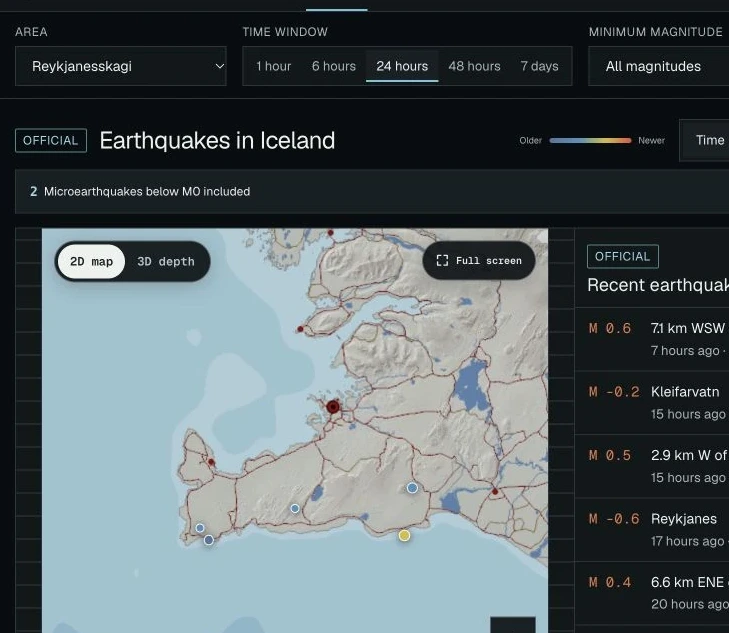729x633 pixels.
Task: Select the 24 hours time window
Action: 402,66
